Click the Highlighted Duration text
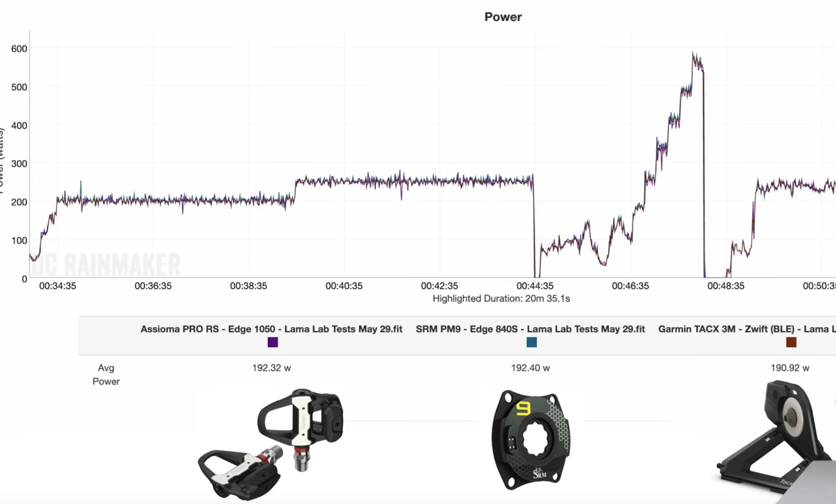The image size is (836, 504). [x=501, y=298]
